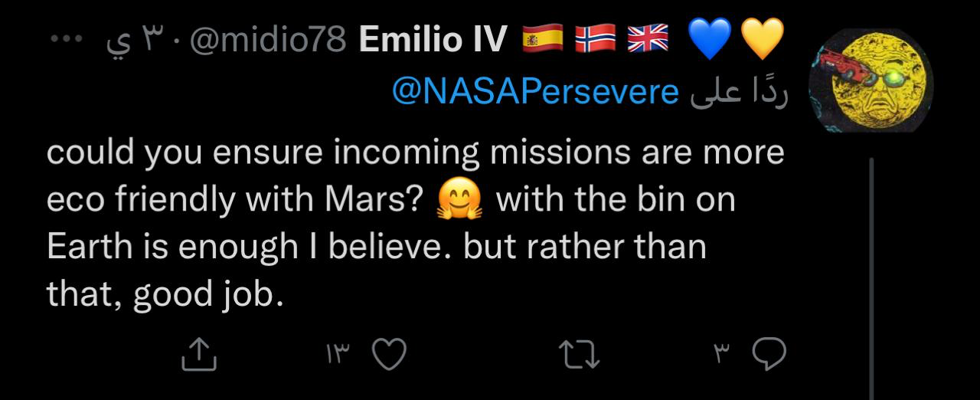Click the vertical thread line below avatar
980x400 pixels.
coord(871,279)
